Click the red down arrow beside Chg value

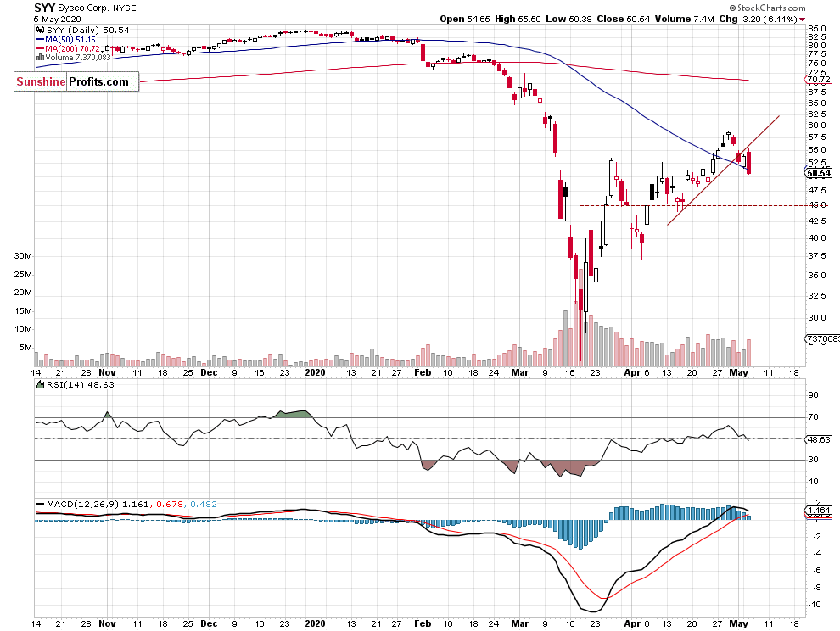tap(802, 20)
